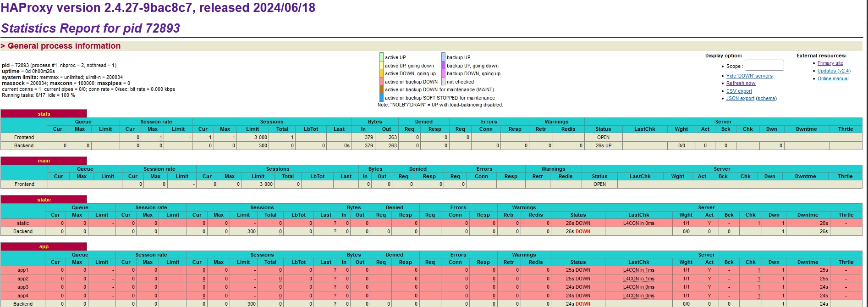868x307 pixels.
Task: Click server name app2
Action: click(23, 279)
